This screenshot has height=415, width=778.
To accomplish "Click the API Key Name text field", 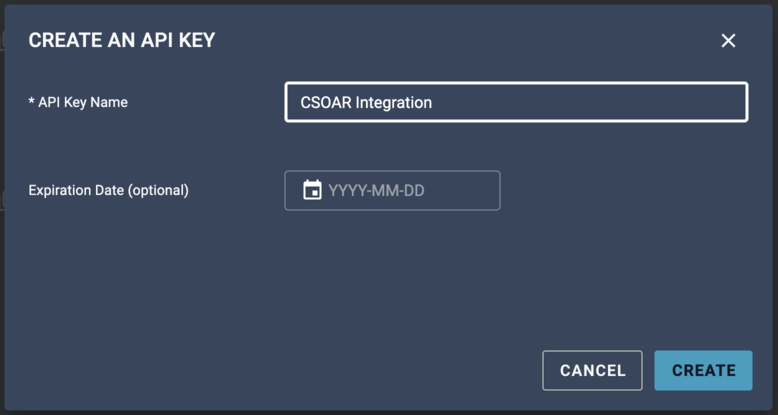I will point(516,102).
